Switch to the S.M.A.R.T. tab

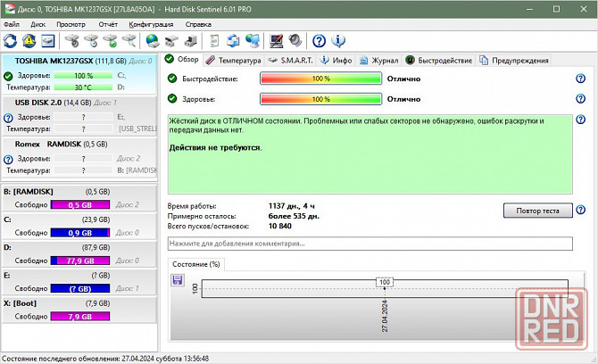click(x=291, y=61)
